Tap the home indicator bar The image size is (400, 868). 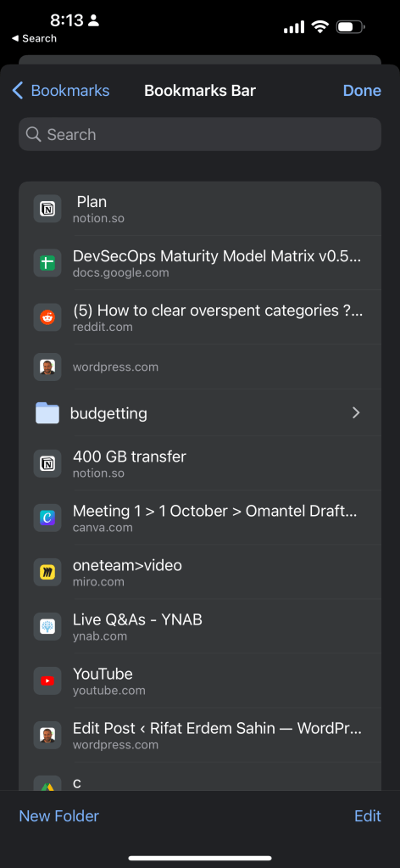[200, 858]
